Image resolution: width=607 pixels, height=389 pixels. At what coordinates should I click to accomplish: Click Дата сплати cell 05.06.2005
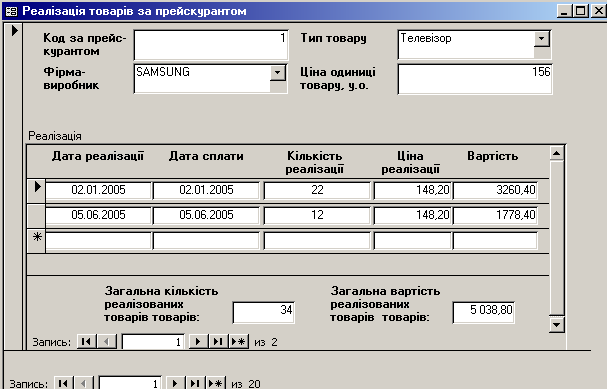(x=206, y=215)
